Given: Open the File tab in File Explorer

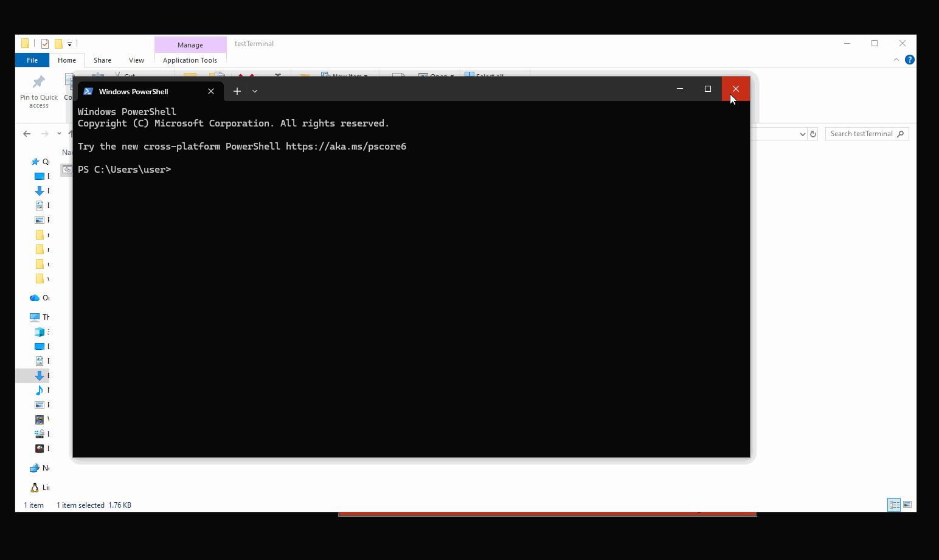Looking at the screenshot, I should click(32, 60).
